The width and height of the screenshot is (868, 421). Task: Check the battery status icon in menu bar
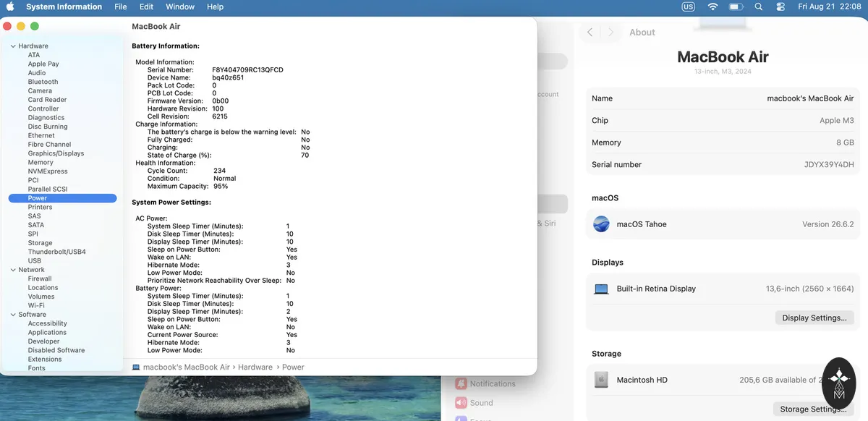pyautogui.click(x=736, y=7)
